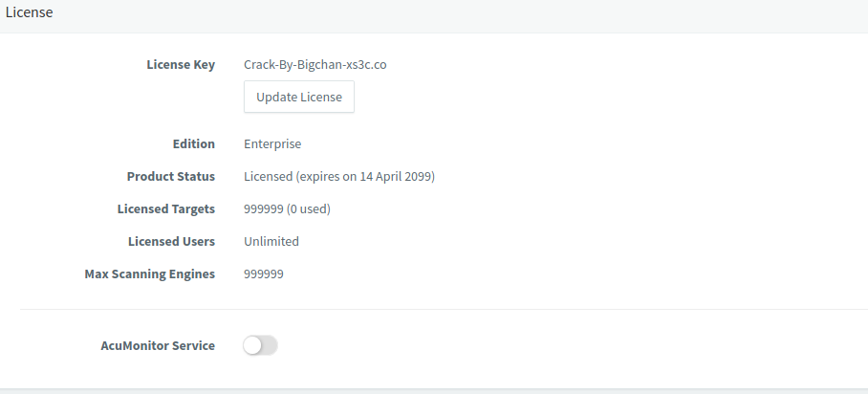Click the AcuMonitor Service label
The image size is (868, 394).
pyautogui.click(x=158, y=345)
